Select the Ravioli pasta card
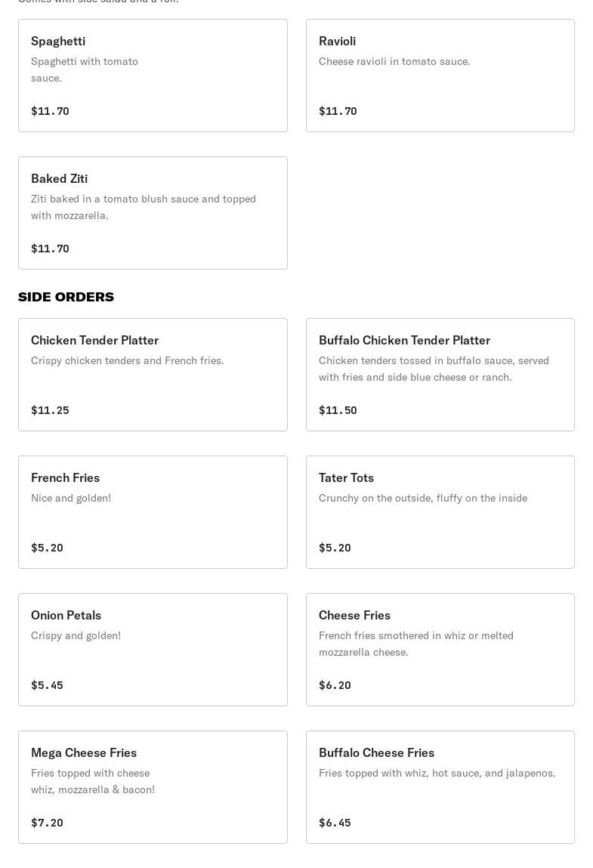 pos(440,76)
